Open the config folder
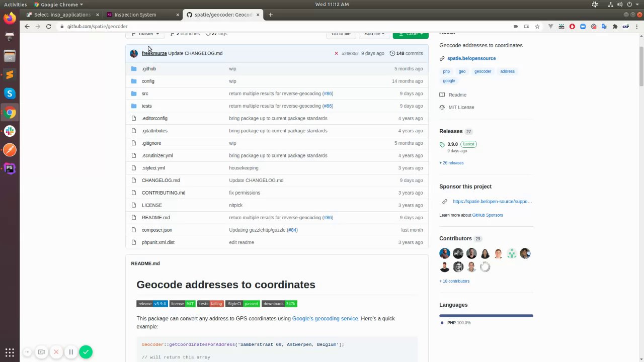 (x=148, y=81)
